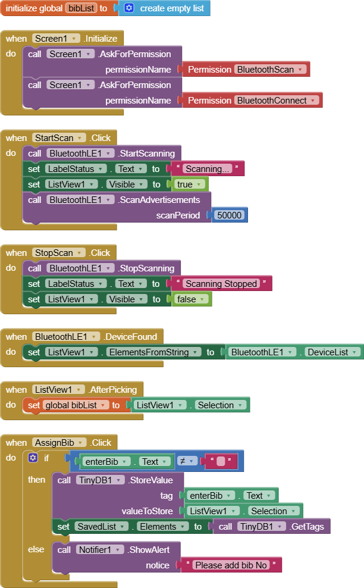Edit the "Scanning Stopped" text string
The height and width of the screenshot is (588, 364).
[220, 284]
